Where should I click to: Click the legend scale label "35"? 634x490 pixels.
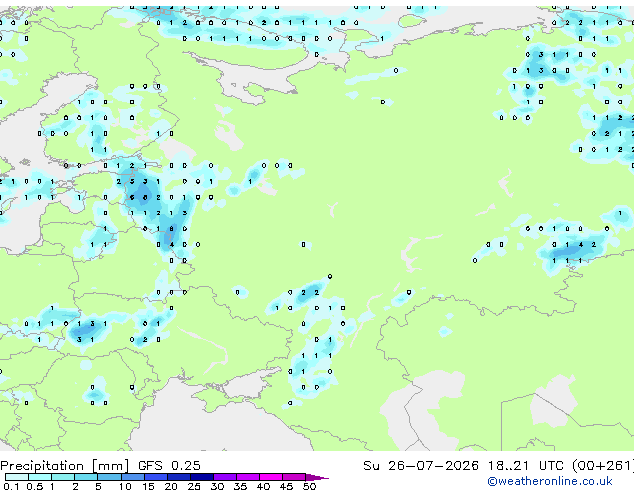pyautogui.click(x=240, y=486)
